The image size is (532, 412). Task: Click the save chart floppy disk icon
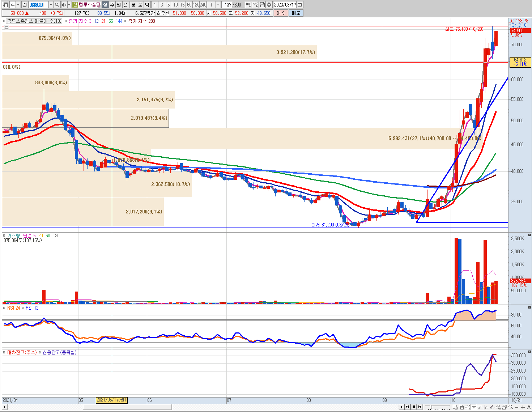262,5
